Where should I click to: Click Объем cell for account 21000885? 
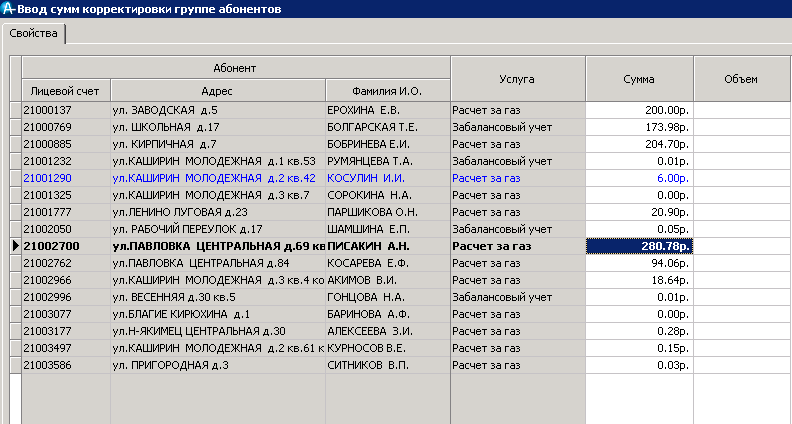pyautogui.click(x=741, y=144)
